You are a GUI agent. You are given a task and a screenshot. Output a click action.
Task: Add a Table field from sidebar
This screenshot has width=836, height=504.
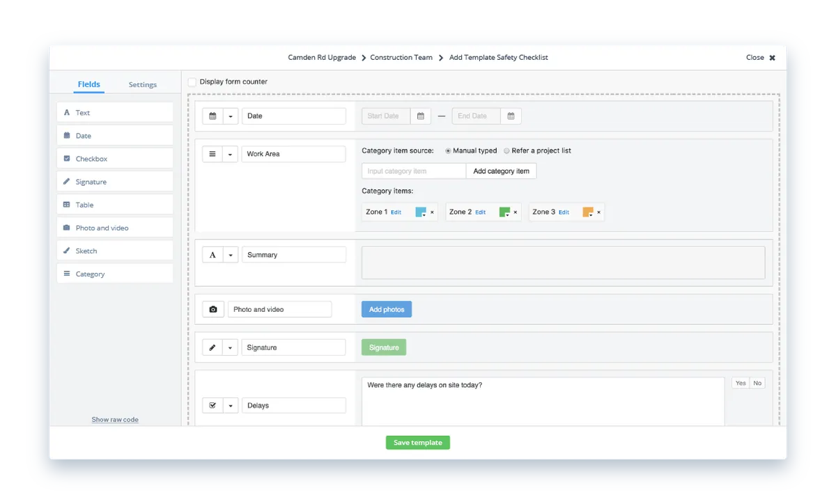click(x=115, y=205)
